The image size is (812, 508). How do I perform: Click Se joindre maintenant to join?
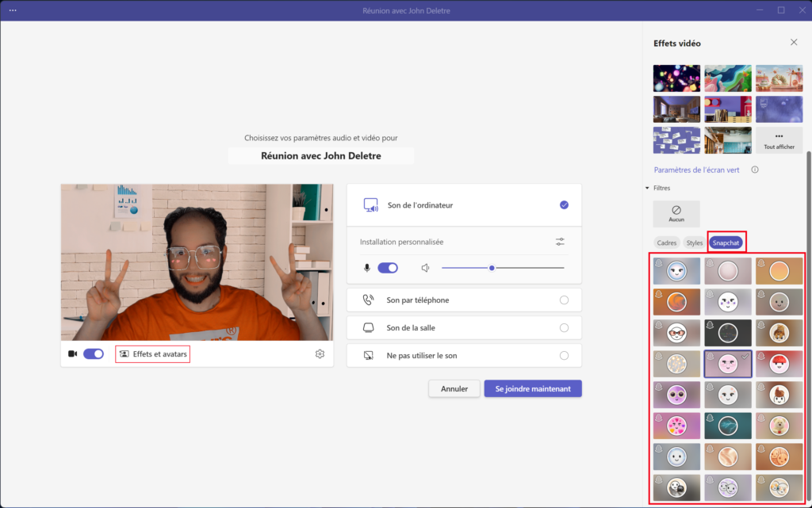click(532, 388)
